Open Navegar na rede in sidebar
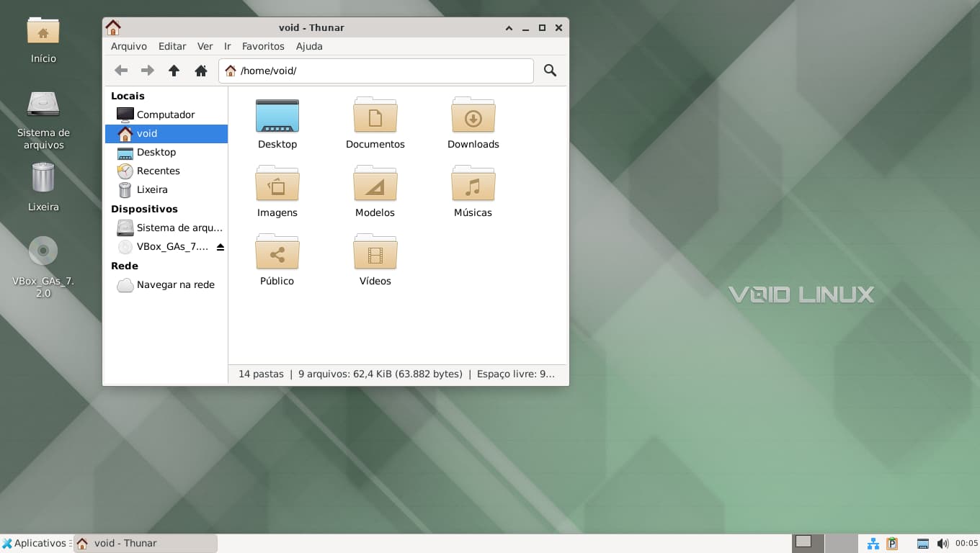Screen dimensions: 980x553 point(175,284)
